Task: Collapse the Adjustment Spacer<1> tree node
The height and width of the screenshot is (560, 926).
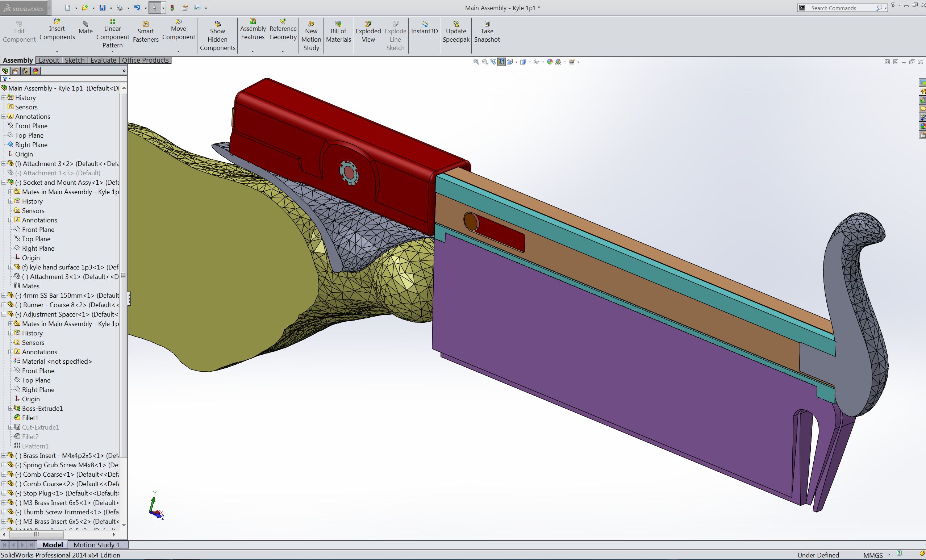Action: [4, 314]
